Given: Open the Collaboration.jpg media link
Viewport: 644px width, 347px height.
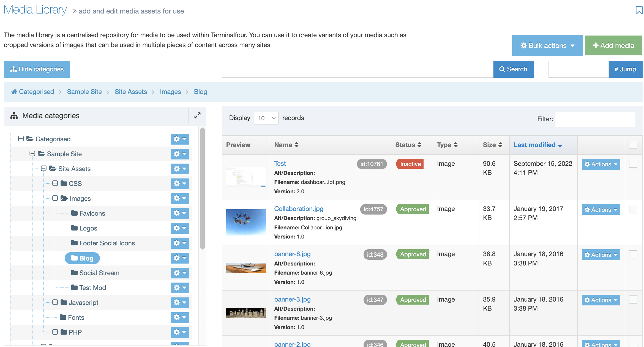Looking at the screenshot, I should 299,209.
